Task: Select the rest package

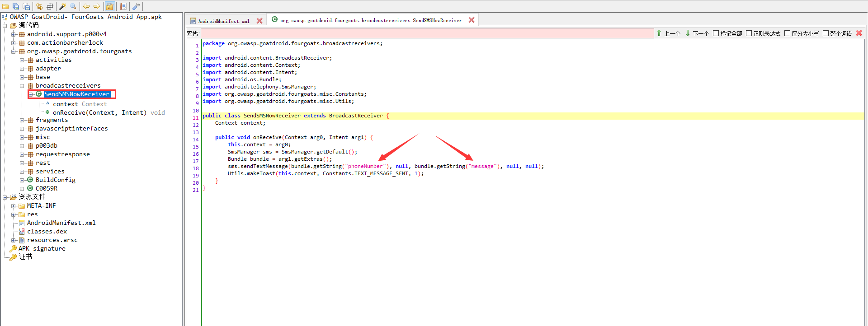Action: coord(42,163)
